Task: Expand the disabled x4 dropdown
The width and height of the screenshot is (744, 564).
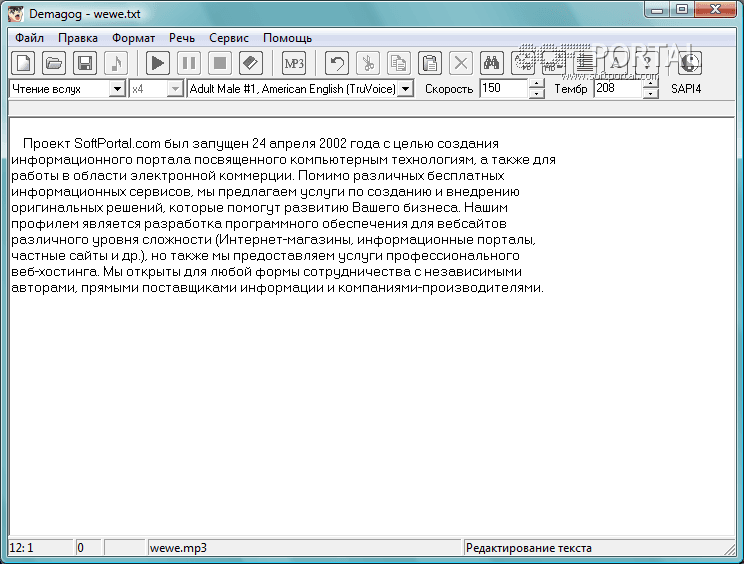Action: click(175, 89)
